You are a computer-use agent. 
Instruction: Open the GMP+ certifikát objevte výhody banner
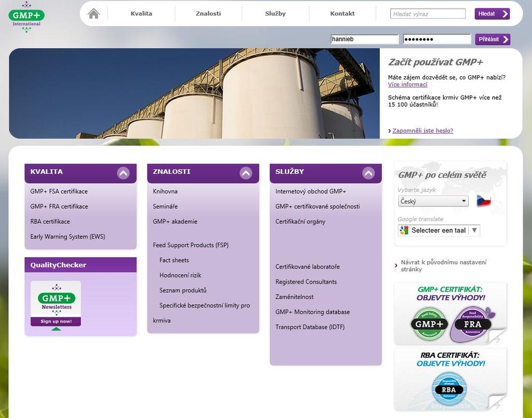pos(450,314)
